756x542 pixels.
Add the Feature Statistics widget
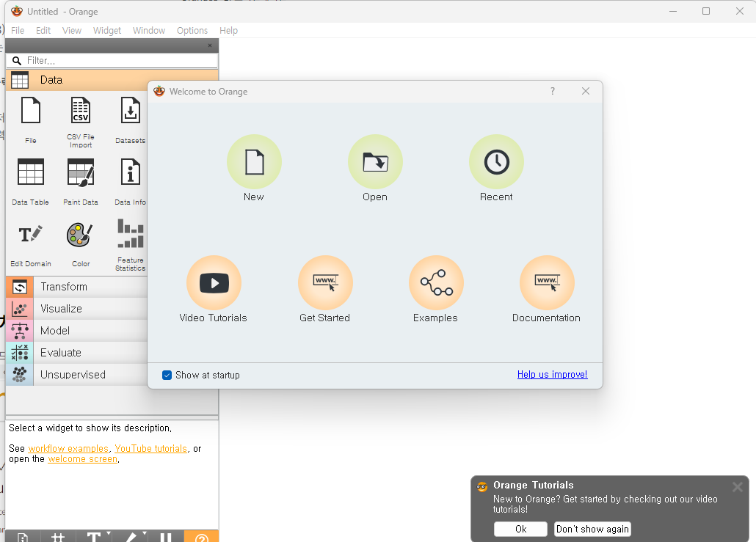coord(130,245)
